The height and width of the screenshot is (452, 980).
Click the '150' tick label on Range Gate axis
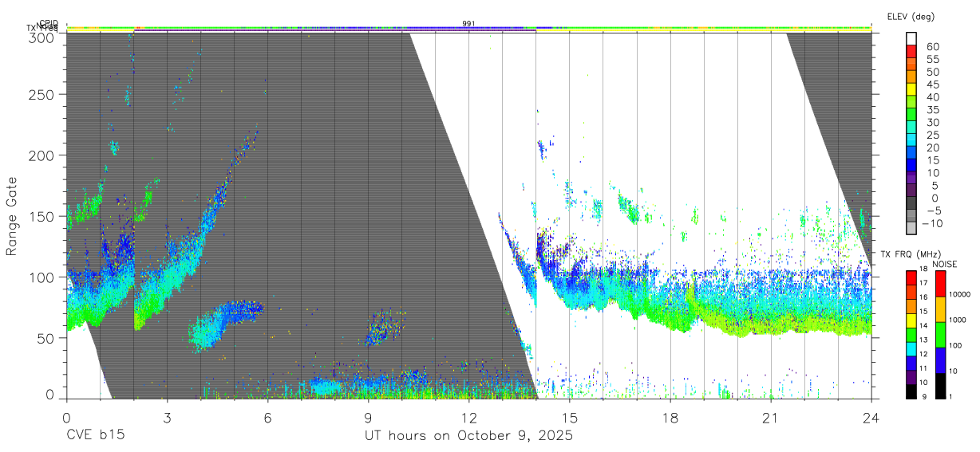[43, 216]
